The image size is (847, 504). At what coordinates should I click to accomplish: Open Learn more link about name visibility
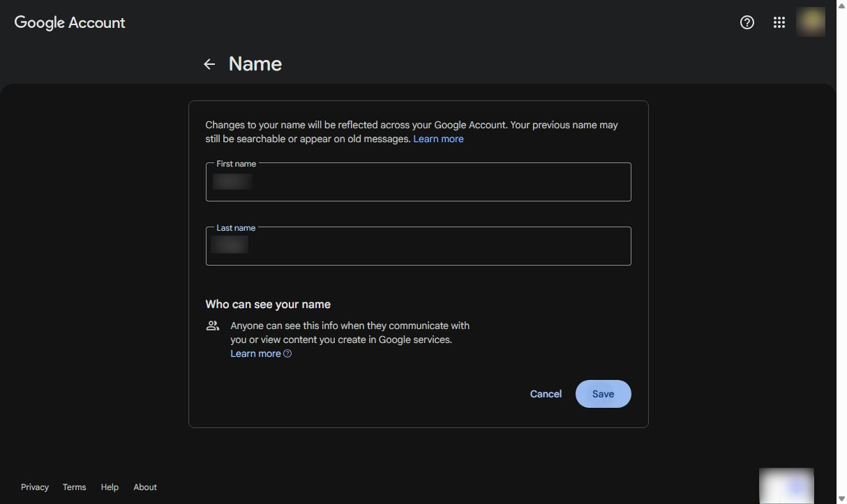click(255, 353)
